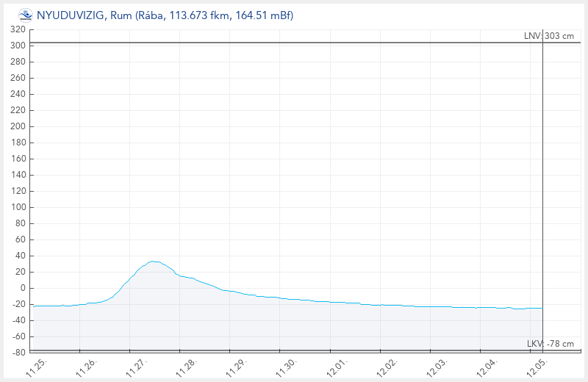
Task: Click the 200 value on the y-axis
Action: point(18,126)
